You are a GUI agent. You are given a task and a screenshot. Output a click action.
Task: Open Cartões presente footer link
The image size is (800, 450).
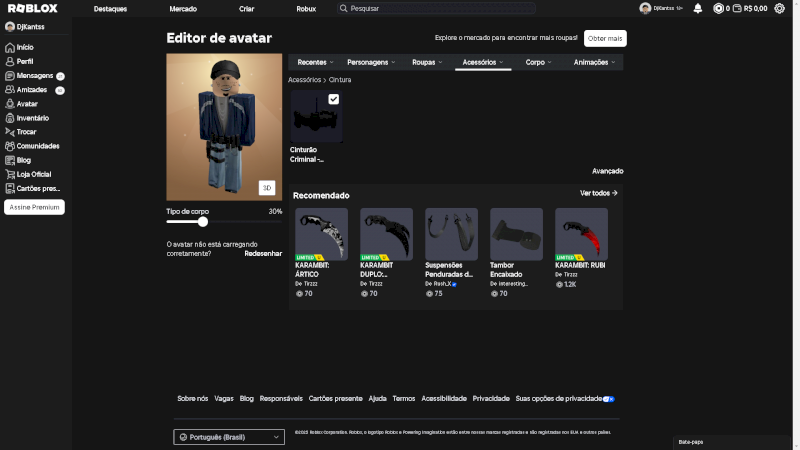pyautogui.click(x=335, y=399)
